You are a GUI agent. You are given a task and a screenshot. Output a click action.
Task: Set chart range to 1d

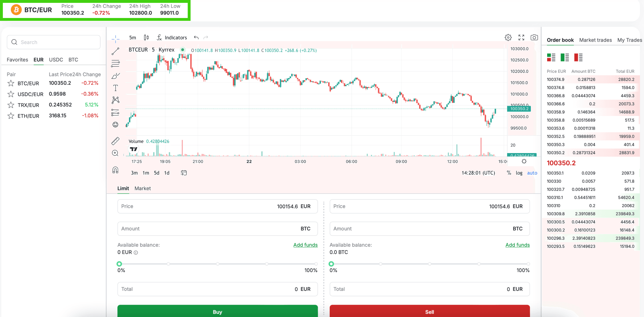pyautogui.click(x=167, y=173)
